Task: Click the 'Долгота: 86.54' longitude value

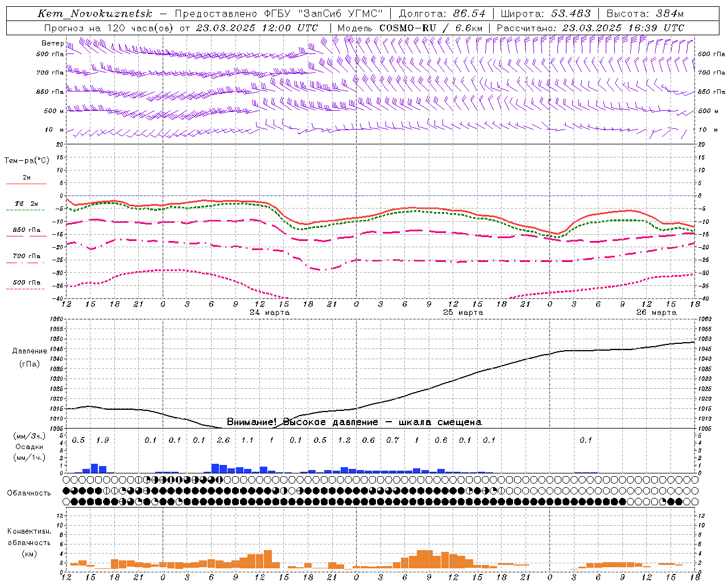Action: point(442,14)
